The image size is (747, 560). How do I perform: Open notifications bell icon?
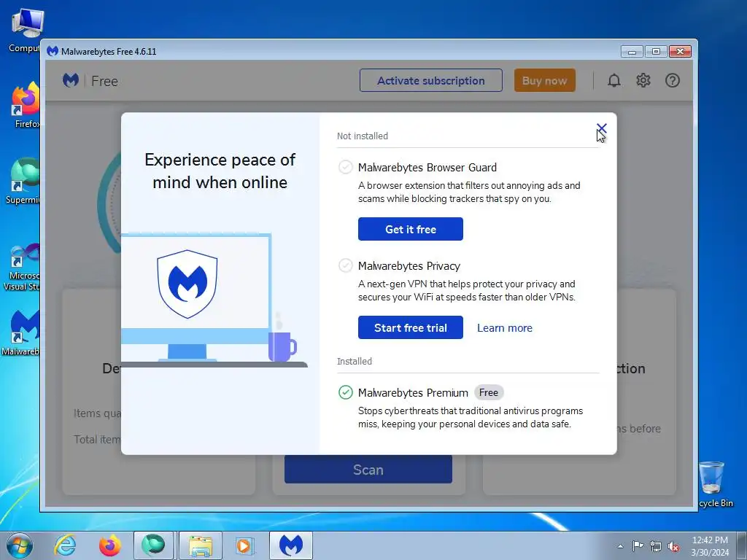614,80
